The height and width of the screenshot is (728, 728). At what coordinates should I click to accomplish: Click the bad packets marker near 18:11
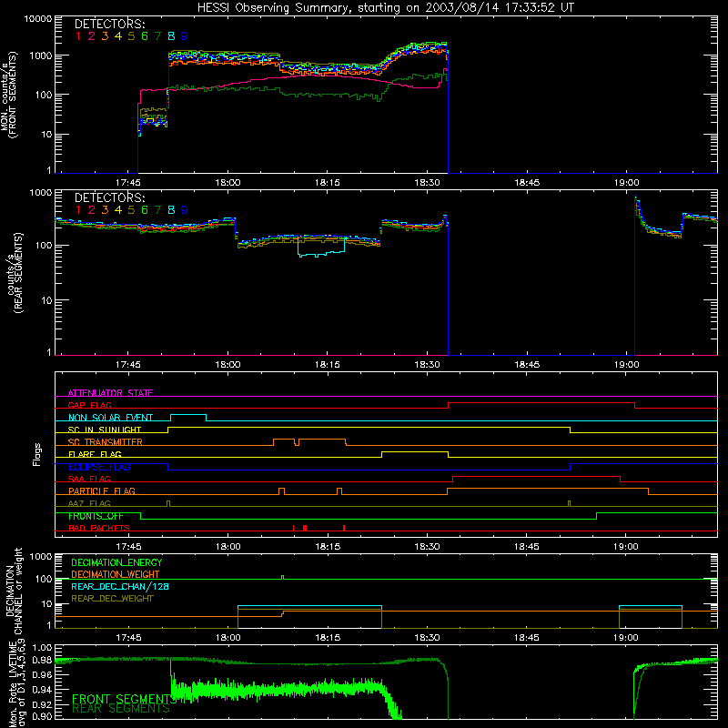tap(305, 528)
